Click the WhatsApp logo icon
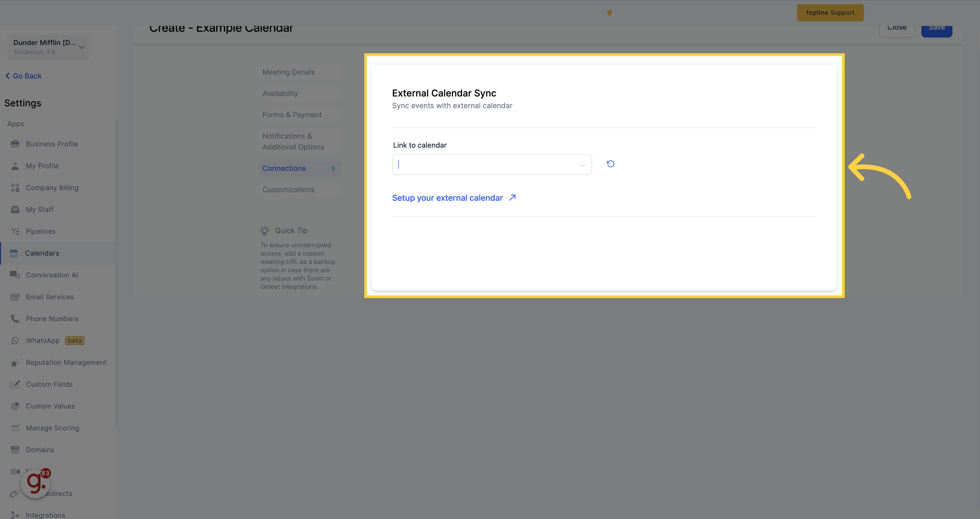Viewport: 980px width, 519px height. coord(15,341)
